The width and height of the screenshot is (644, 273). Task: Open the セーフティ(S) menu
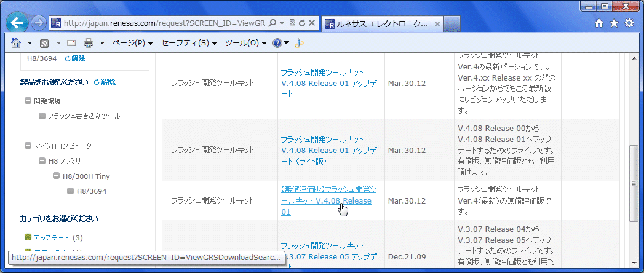[189, 43]
